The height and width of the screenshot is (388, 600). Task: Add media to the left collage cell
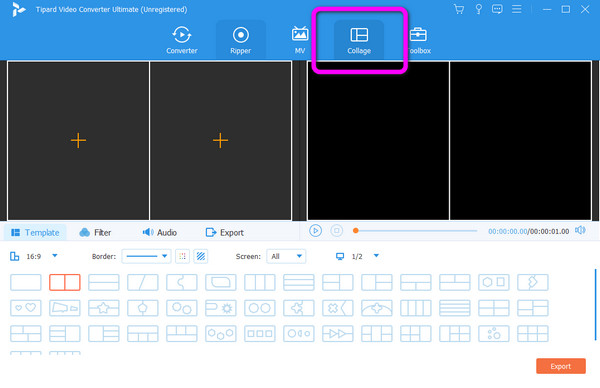(x=78, y=140)
